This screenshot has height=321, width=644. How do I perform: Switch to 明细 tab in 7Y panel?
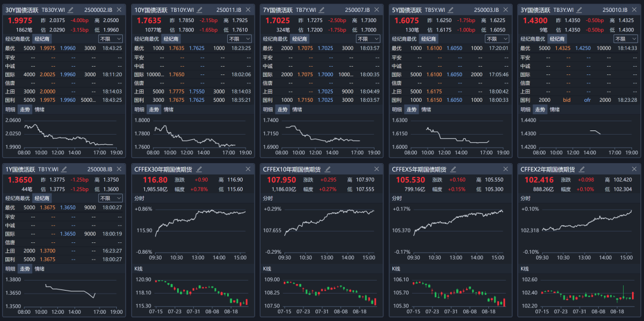coord(268,110)
